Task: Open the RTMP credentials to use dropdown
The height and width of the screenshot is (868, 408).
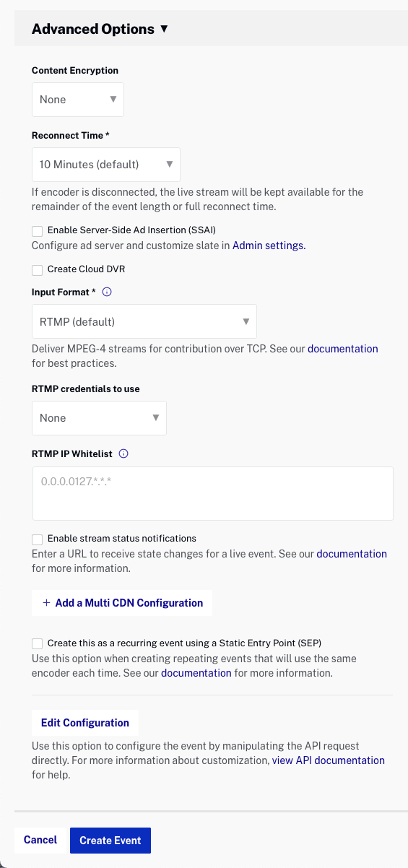Action: (x=99, y=418)
